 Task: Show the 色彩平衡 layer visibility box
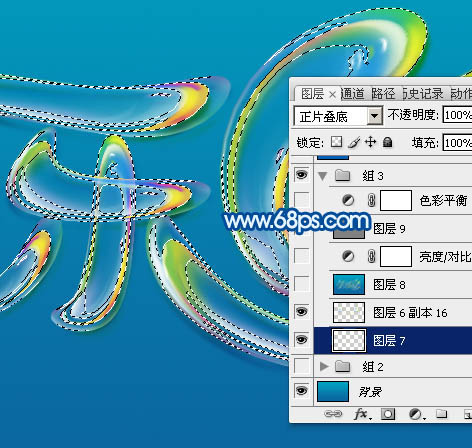pyautogui.click(x=302, y=200)
